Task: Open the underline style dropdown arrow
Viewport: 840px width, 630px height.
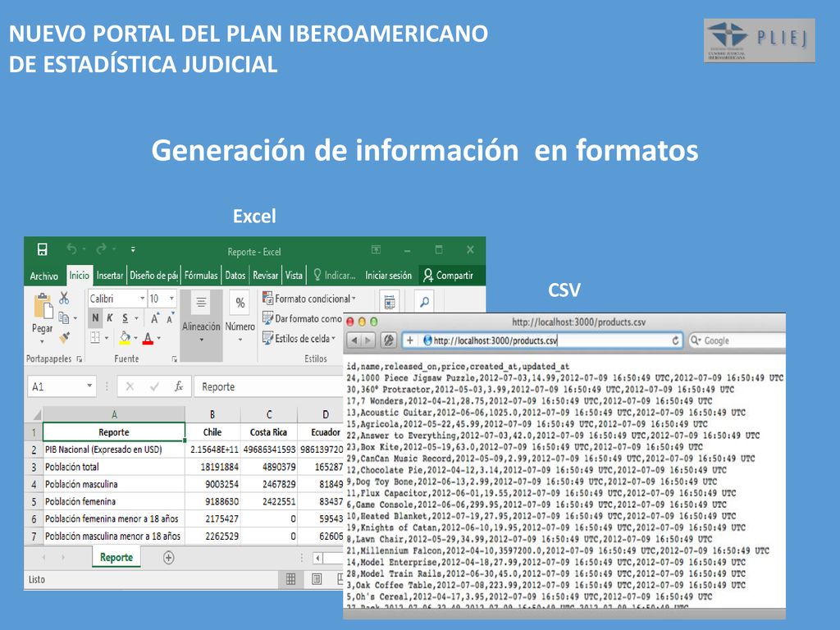Action: 137,318
